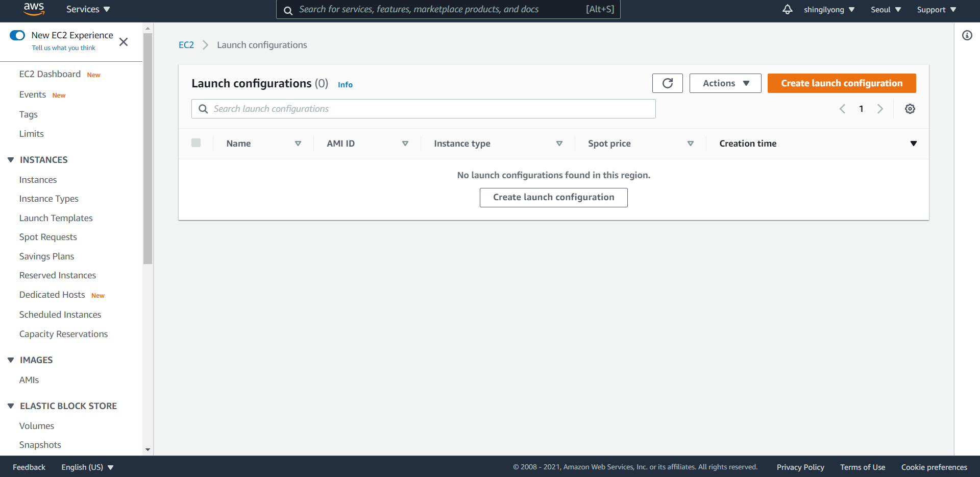
Task: Open the notifications bell icon
Action: (788, 9)
